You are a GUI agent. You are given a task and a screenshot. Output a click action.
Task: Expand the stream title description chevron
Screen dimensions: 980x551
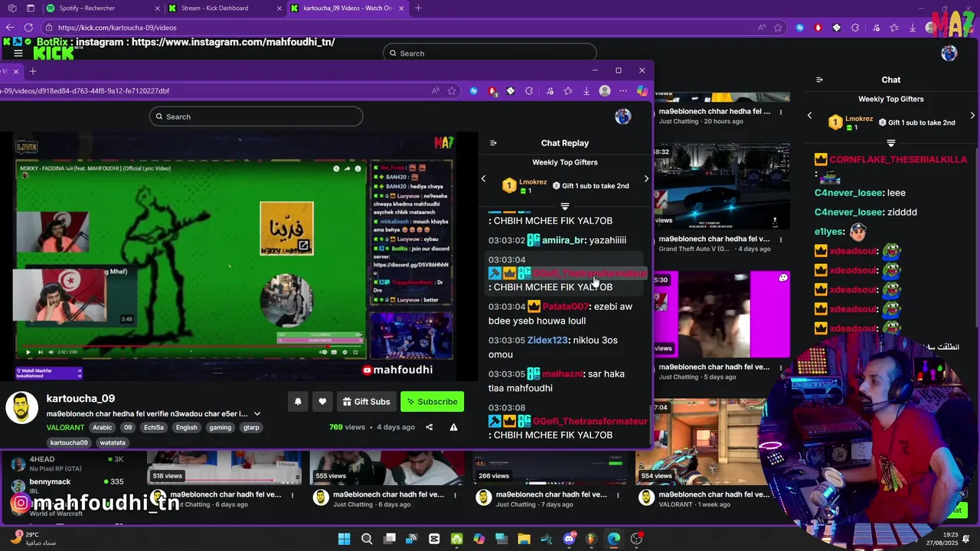(257, 414)
